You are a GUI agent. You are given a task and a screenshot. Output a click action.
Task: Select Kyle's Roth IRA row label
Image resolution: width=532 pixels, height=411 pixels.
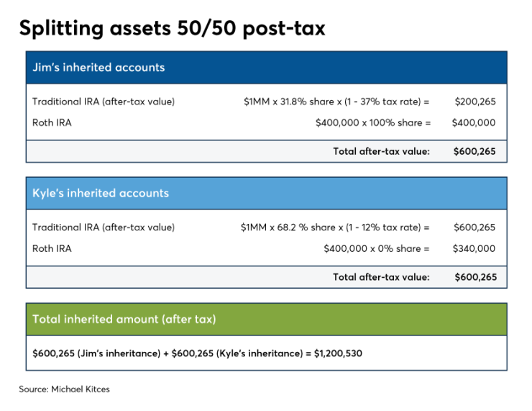[52, 248]
